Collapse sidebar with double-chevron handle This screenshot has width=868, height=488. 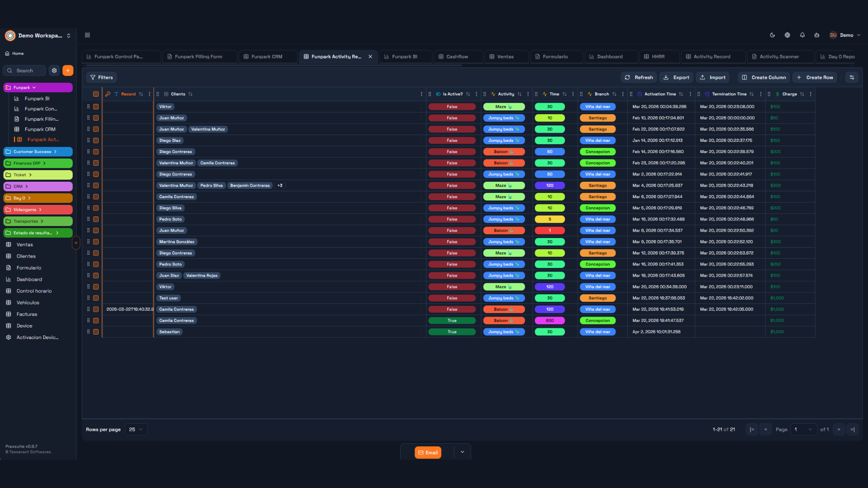pyautogui.click(x=76, y=243)
